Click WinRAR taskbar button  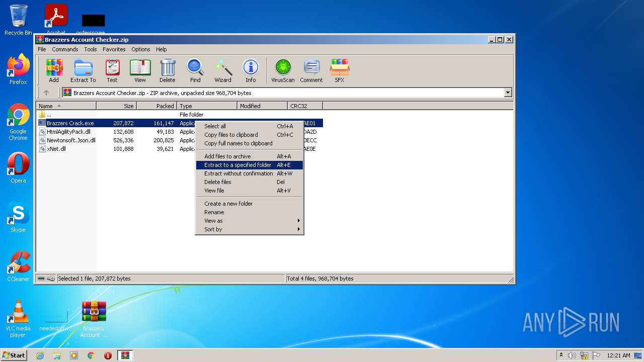coord(125,355)
